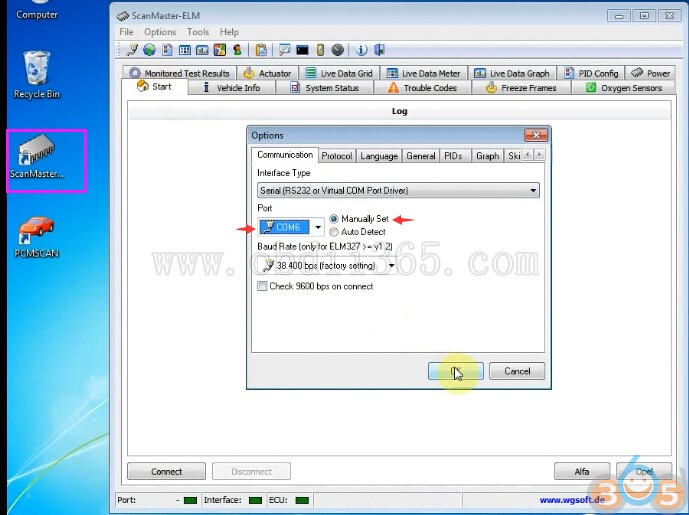The image size is (689, 515).
Task: Switch to the General tab in Options
Action: tap(421, 156)
